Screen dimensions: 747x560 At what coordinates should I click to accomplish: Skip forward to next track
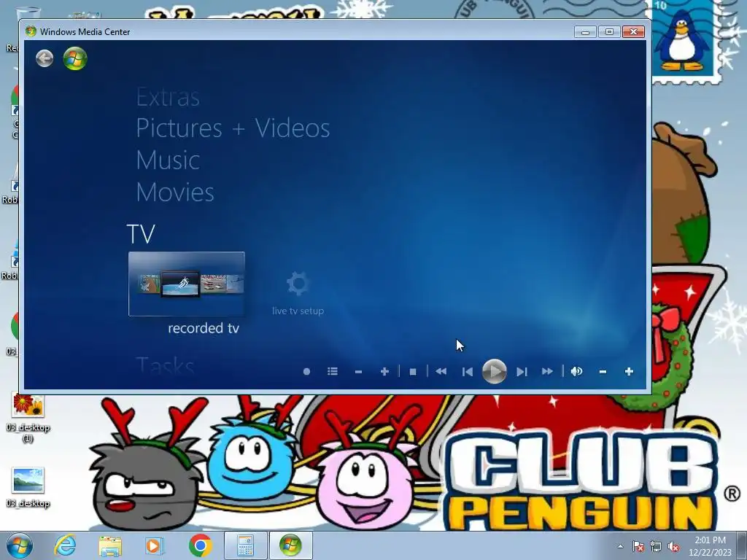tap(522, 371)
